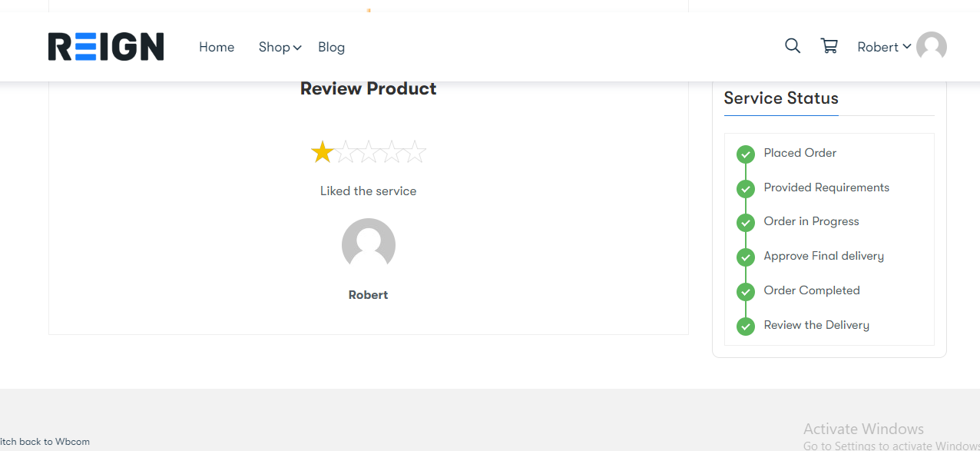Open the Blog menu item
Viewport: 980px width, 451px height.
[x=331, y=47]
